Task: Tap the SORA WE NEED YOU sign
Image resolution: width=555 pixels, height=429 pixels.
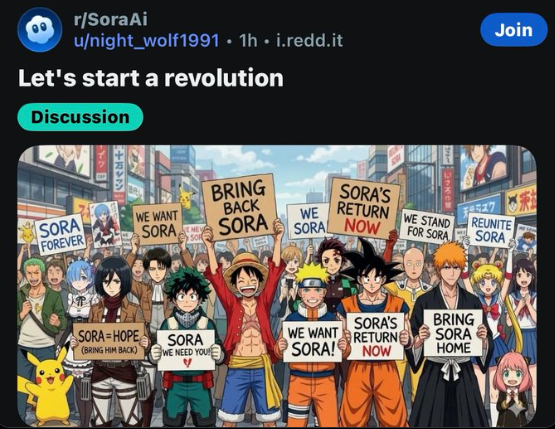Action: tap(186, 350)
